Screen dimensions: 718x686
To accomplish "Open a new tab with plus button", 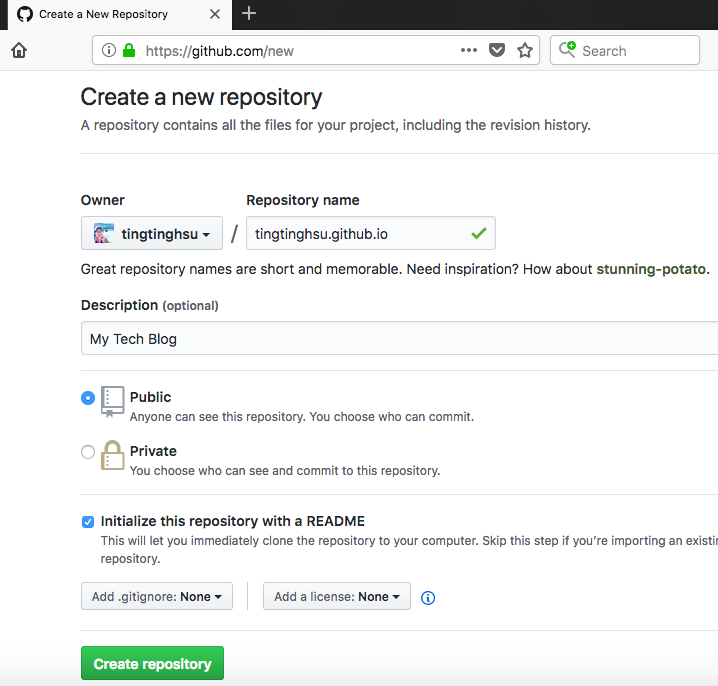I will [x=249, y=14].
